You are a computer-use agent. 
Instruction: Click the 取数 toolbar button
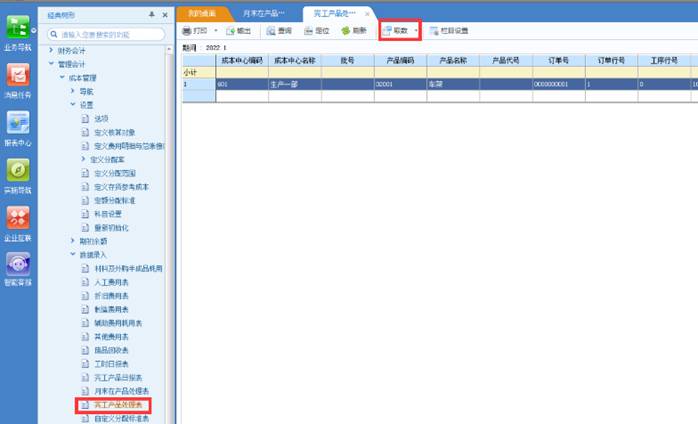395,31
